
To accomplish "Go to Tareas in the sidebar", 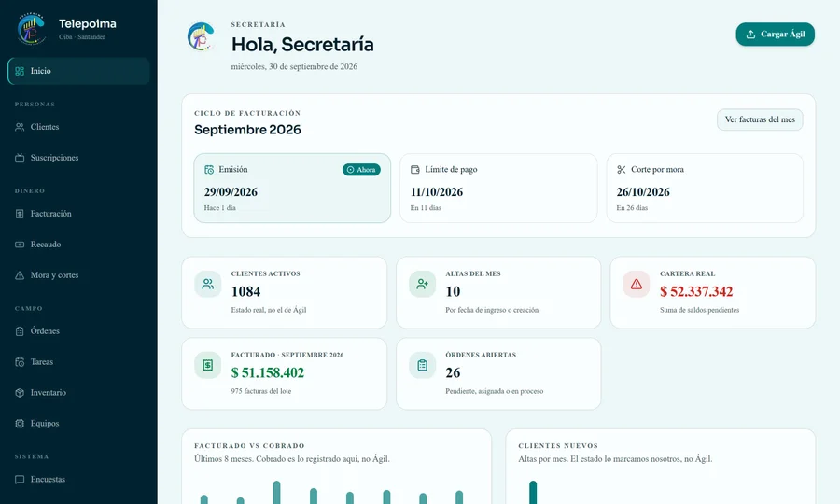I will tap(78, 362).
